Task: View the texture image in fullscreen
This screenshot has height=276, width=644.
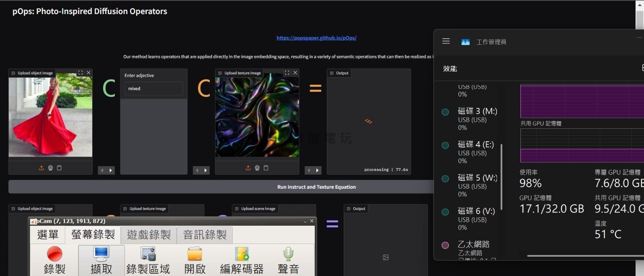Action: point(287,73)
